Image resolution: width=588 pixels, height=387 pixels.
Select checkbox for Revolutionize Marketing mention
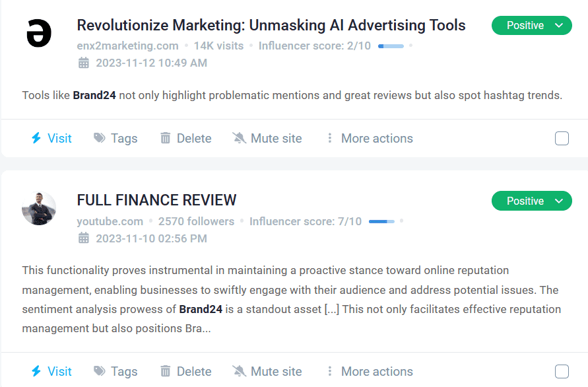[562, 138]
